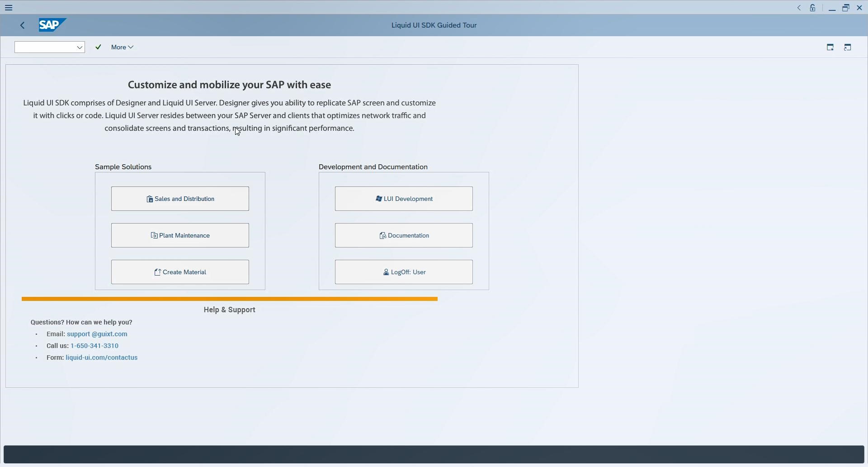Click phone number 1-650-341-3310
Image resolution: width=868 pixels, height=467 pixels.
pyautogui.click(x=94, y=346)
